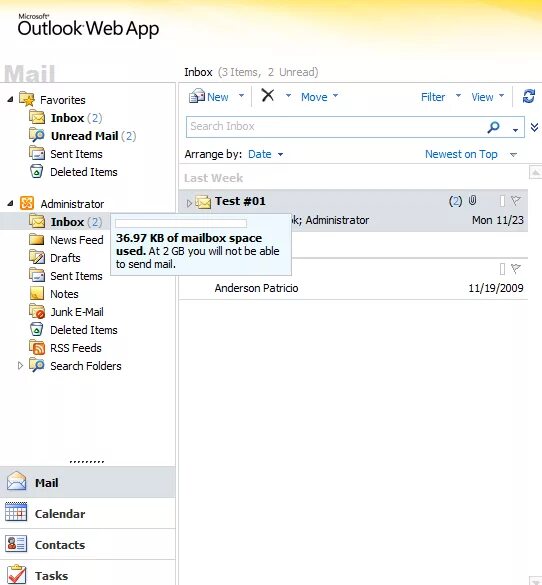Click the search magnifier icon
The image size is (542, 585).
(493, 127)
